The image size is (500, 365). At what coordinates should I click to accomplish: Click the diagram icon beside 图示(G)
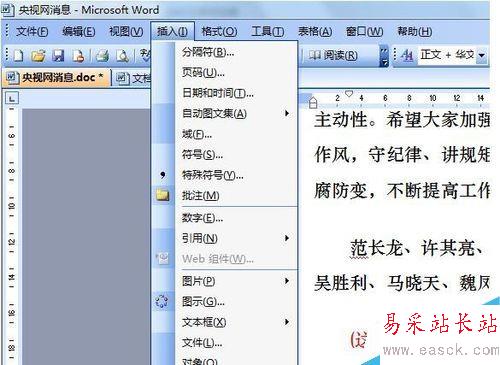162,301
